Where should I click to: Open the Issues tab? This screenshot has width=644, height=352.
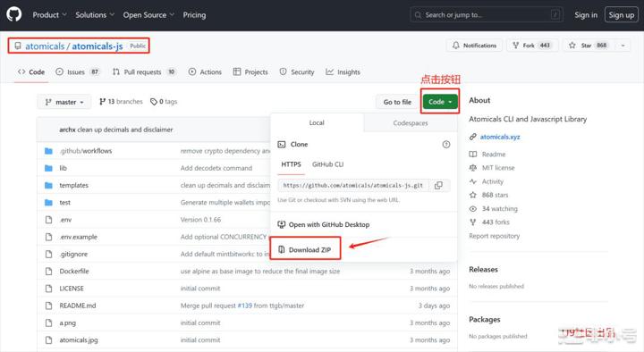(x=78, y=71)
